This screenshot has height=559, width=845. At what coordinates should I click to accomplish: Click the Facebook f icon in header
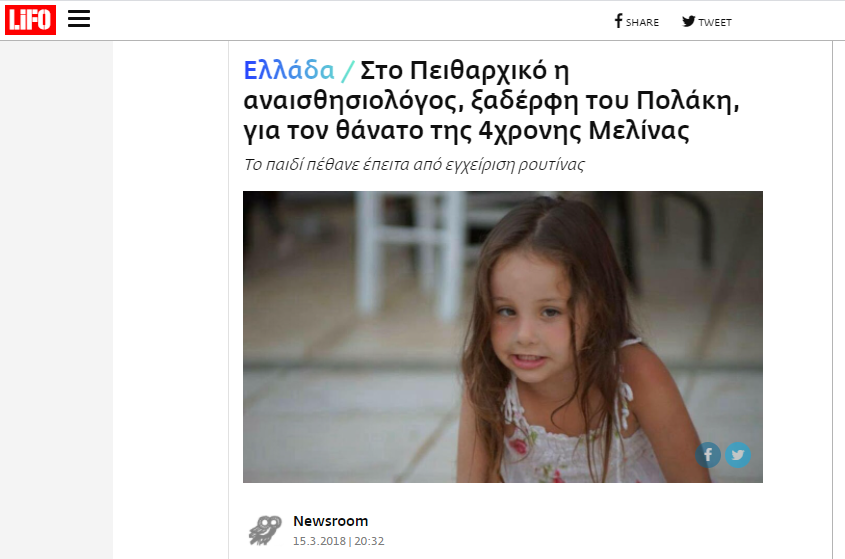(619, 21)
